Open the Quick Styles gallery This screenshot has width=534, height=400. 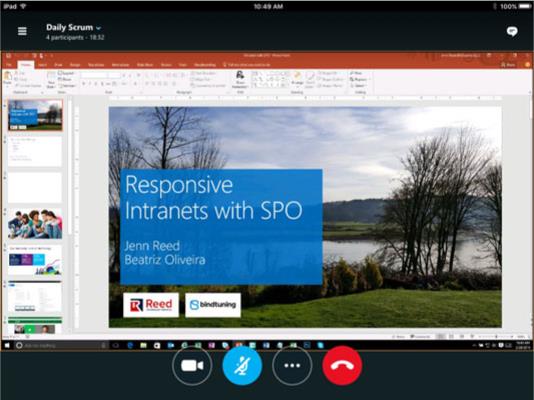coord(310,79)
